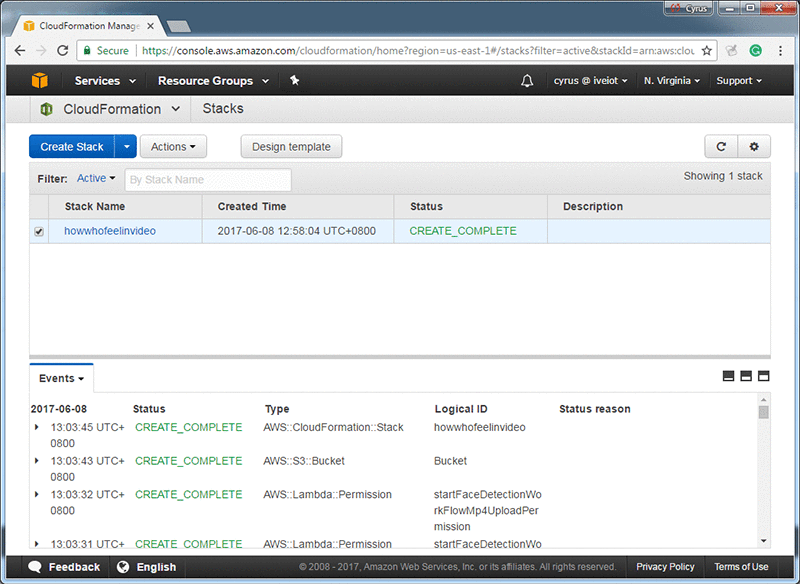The image size is (800, 584).
Task: Click the Status column header in stacks table
Action: [426, 207]
